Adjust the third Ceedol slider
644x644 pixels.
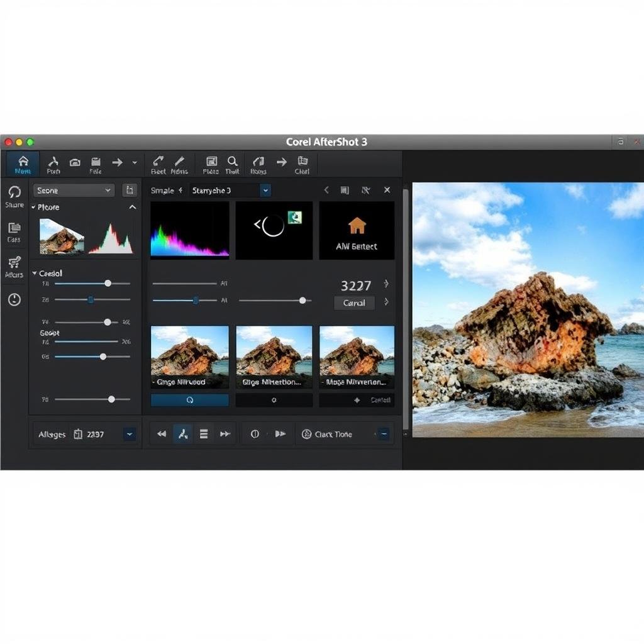tap(107, 323)
